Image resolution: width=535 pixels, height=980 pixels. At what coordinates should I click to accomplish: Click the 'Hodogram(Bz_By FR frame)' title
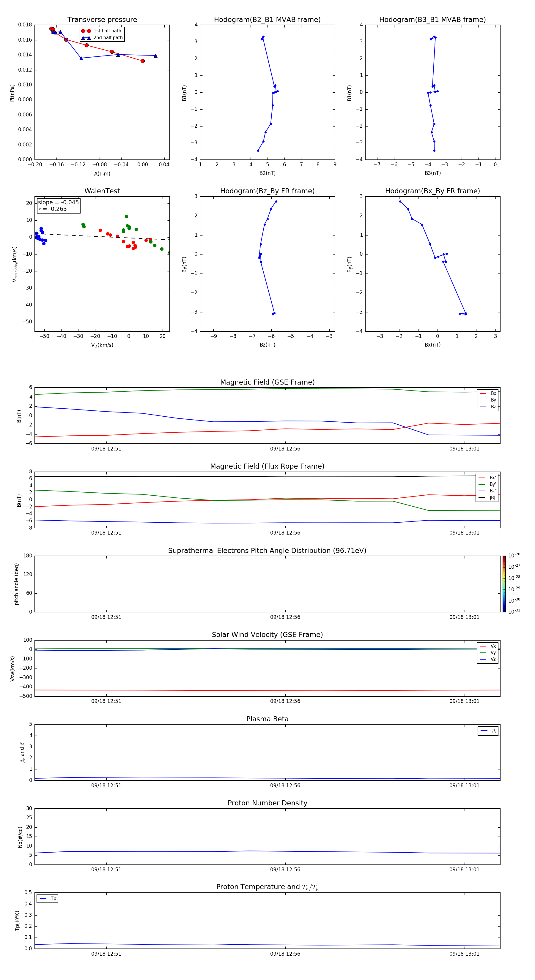click(267, 191)
